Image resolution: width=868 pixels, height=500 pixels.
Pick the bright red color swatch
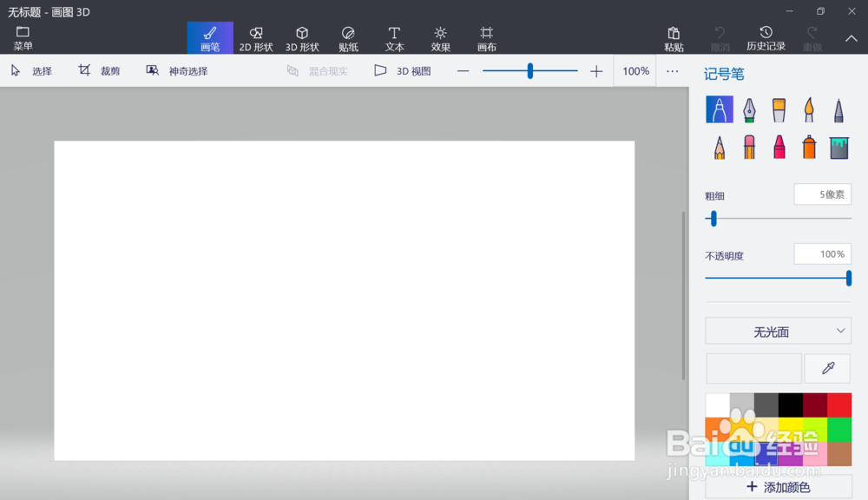pyautogui.click(x=839, y=405)
